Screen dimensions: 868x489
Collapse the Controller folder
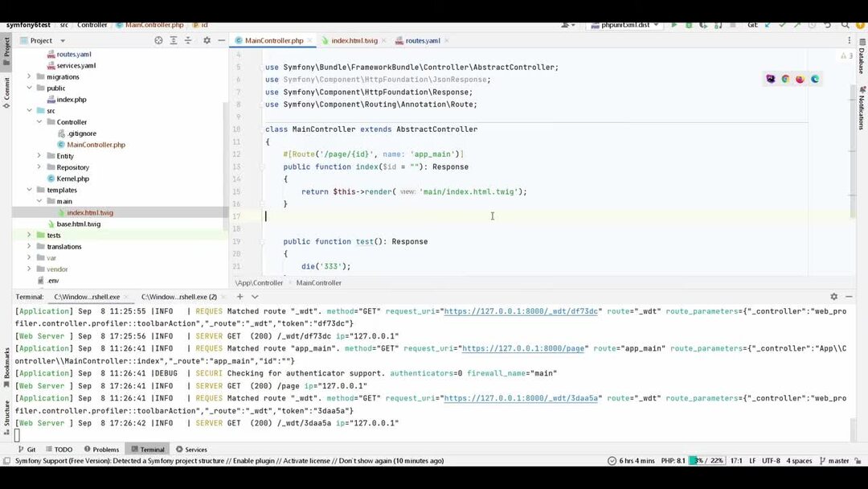[x=39, y=121]
